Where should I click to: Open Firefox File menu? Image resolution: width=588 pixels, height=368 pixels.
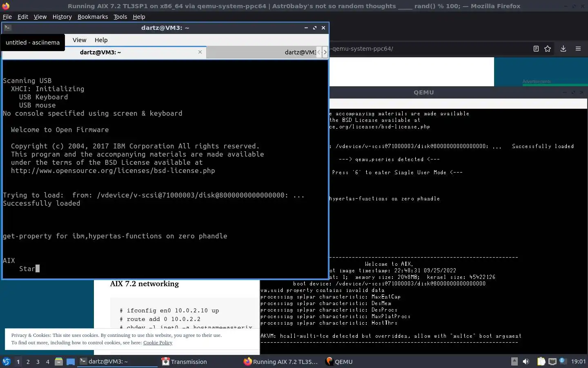coord(7,17)
